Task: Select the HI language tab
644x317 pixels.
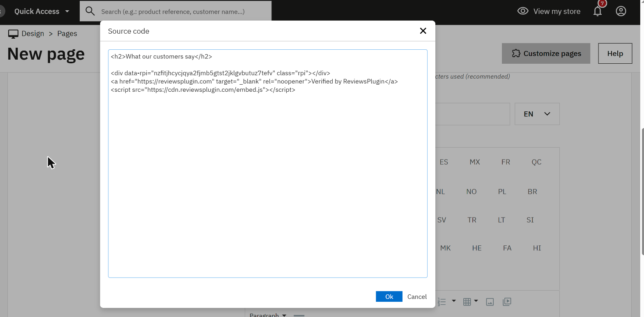Action: click(537, 248)
